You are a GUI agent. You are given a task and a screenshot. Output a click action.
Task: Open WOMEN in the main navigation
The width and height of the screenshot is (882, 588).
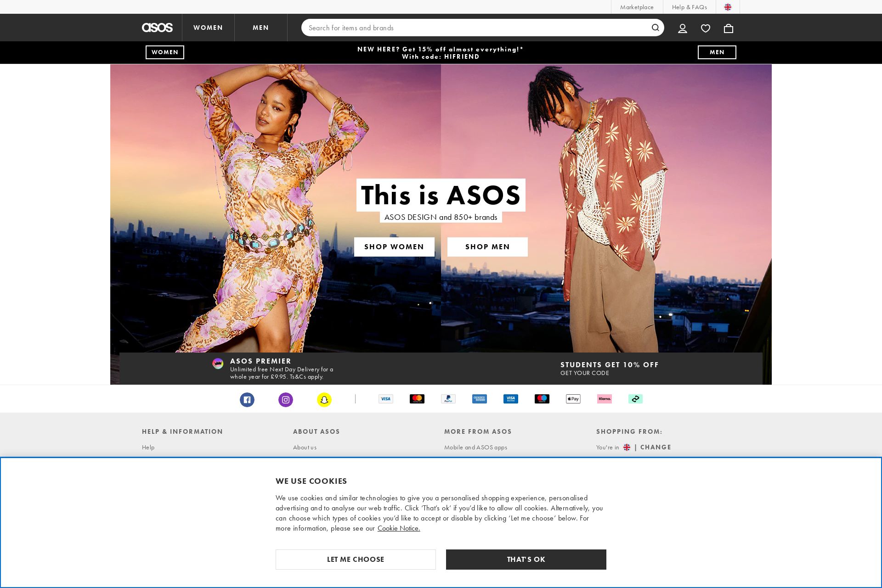tap(208, 28)
